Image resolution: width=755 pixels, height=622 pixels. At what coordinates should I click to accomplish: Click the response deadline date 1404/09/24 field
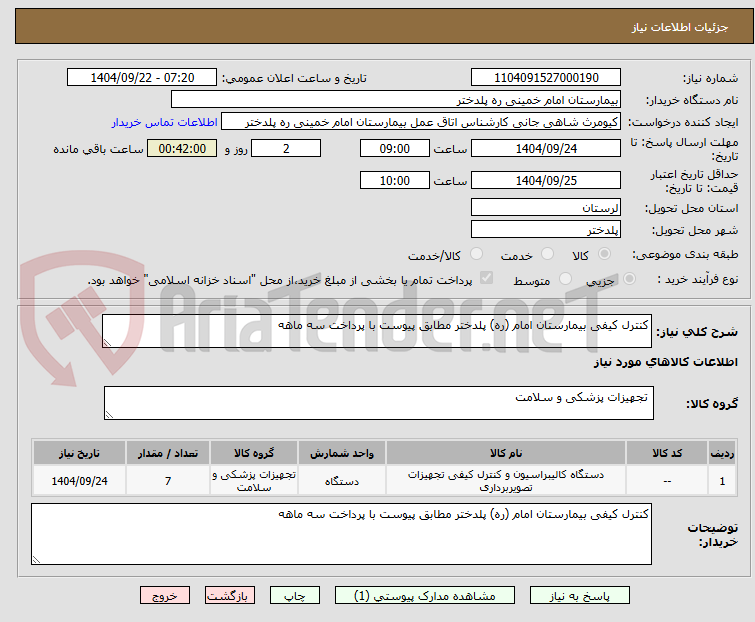[x=546, y=148]
